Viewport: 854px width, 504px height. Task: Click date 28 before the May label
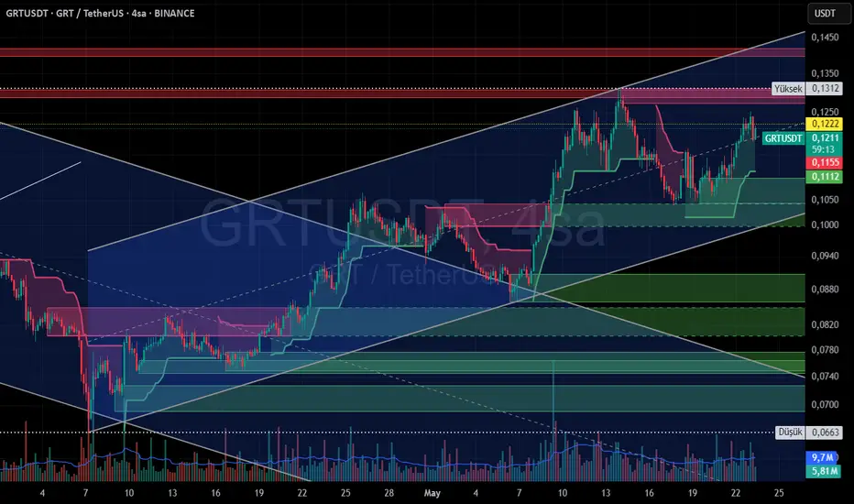[389, 493]
